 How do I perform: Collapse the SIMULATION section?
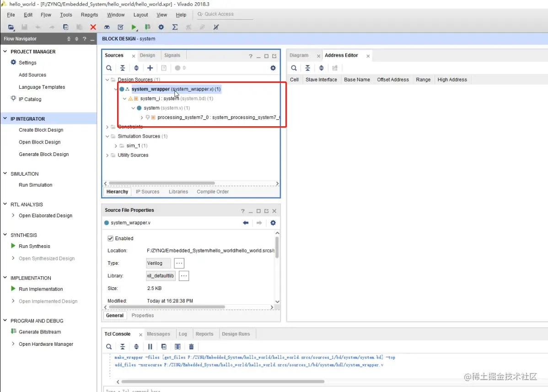(x=5, y=173)
